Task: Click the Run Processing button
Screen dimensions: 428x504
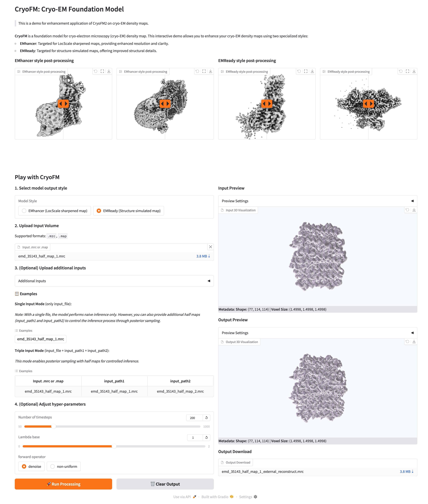Action: pyautogui.click(x=63, y=484)
